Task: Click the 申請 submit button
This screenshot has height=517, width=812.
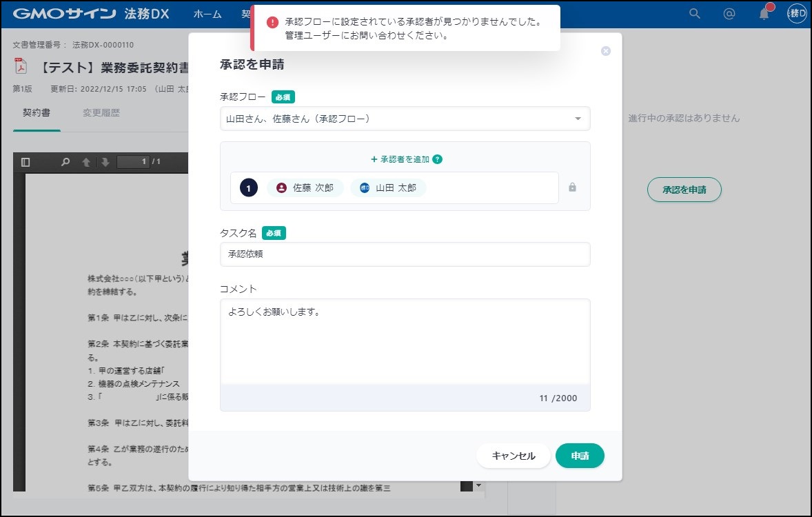Action: [x=579, y=456]
